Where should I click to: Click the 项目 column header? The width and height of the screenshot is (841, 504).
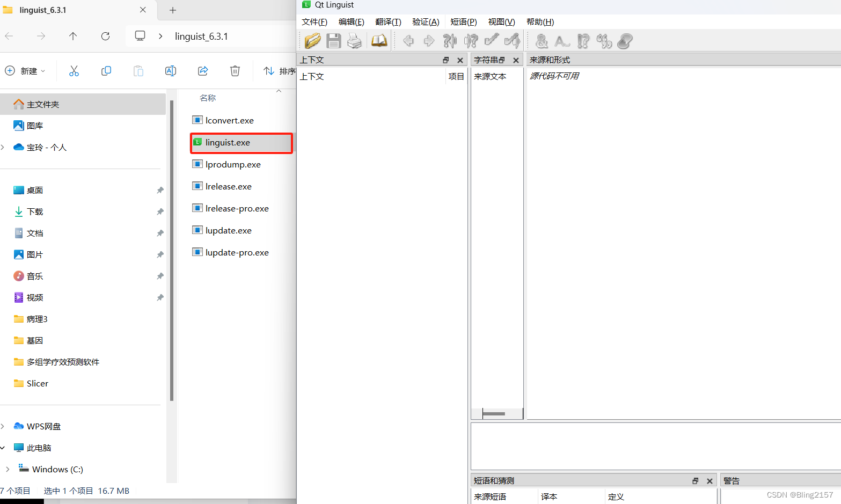click(456, 77)
